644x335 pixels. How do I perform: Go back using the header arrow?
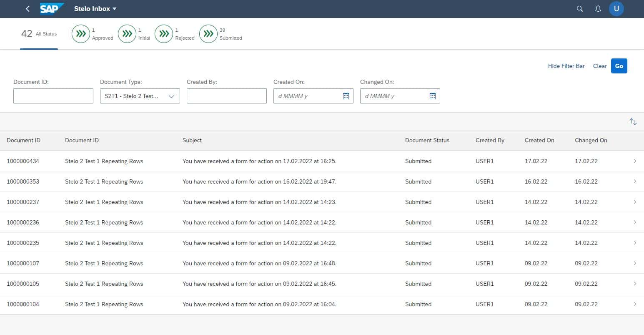pos(28,9)
